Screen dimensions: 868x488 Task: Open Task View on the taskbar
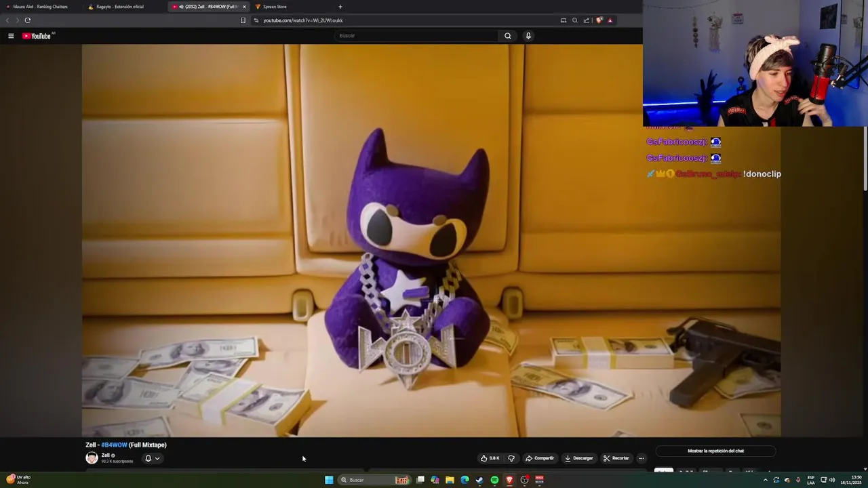point(420,480)
